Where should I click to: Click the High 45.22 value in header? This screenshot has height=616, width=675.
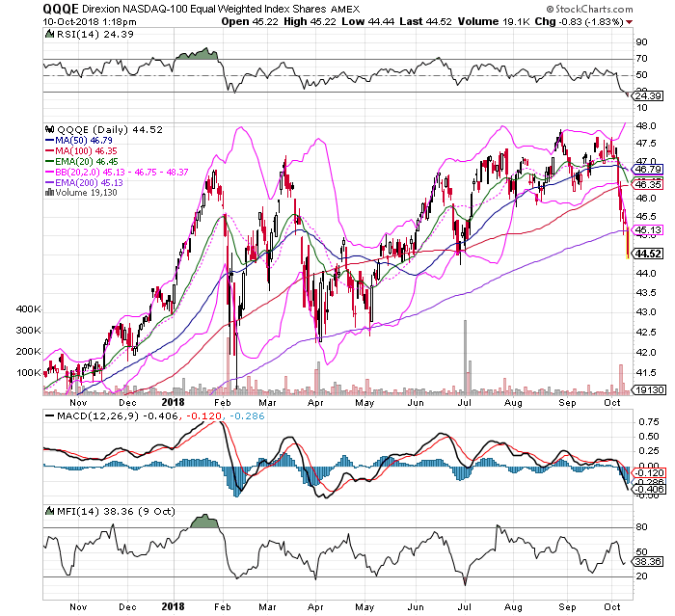click(x=310, y=21)
